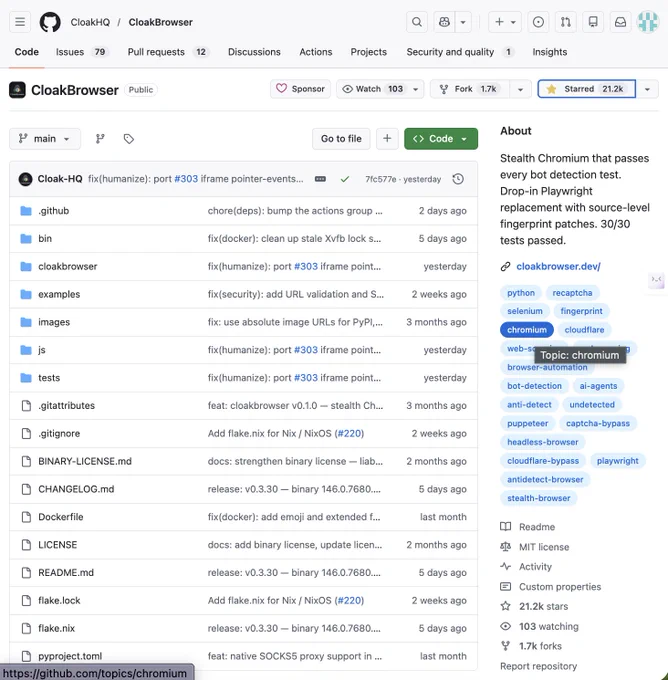Go to CloakHQ organization page

pyautogui.click(x=90, y=22)
